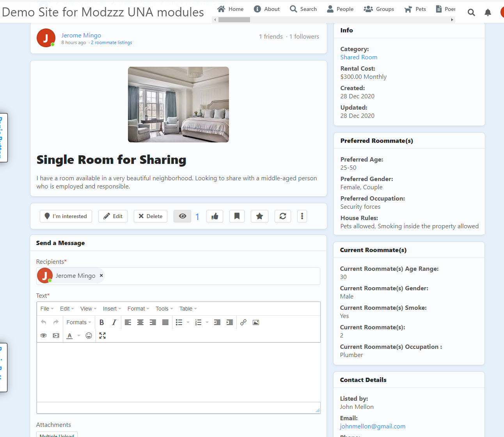
Task: Click the repost refresh arrows icon
Action: tap(283, 216)
